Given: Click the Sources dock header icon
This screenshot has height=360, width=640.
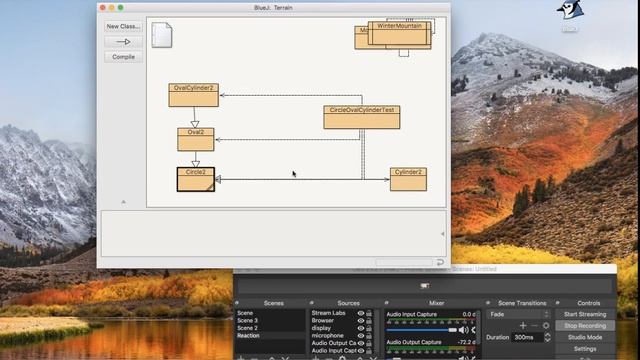Looking at the screenshot, I should click(311, 303).
